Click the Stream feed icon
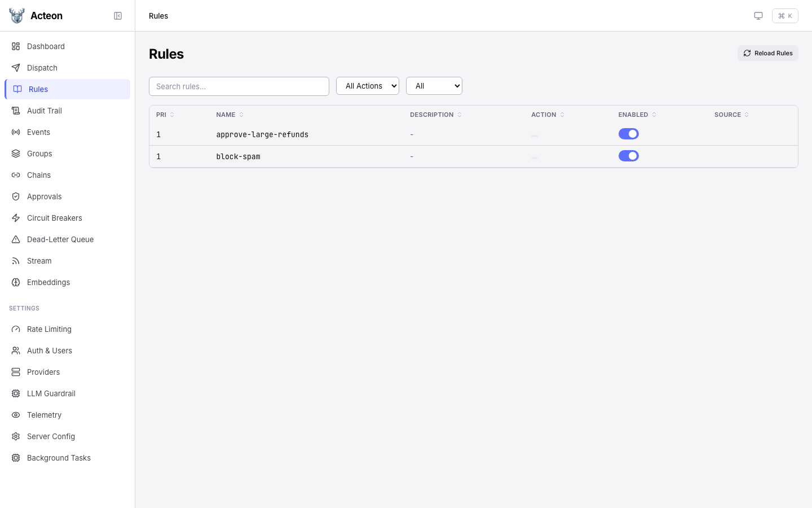 tap(16, 261)
